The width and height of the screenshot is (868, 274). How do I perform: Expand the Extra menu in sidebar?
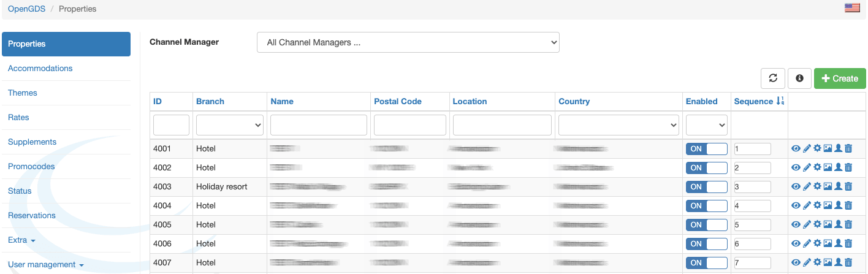[21, 240]
